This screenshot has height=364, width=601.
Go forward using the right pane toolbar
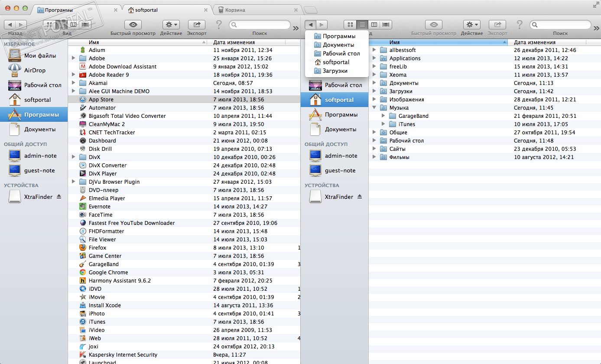322,25
